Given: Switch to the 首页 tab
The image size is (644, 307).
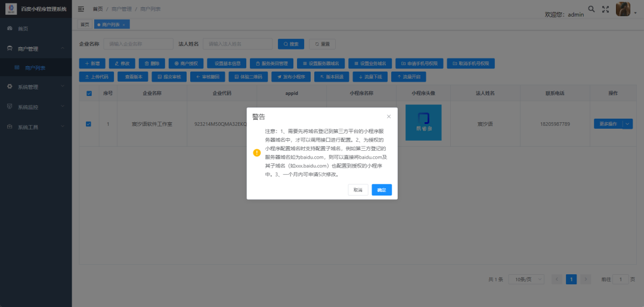Looking at the screenshot, I should [85, 24].
